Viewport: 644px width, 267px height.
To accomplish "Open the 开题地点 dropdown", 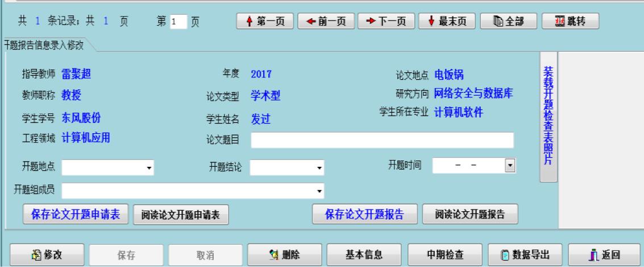I will (149, 168).
